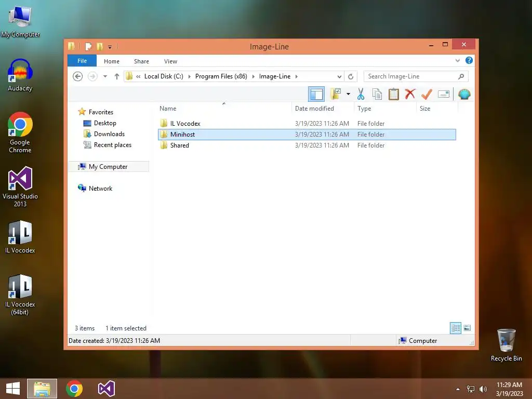The image size is (532, 399).
Task: Click the Cut scissors icon
Action: click(361, 94)
